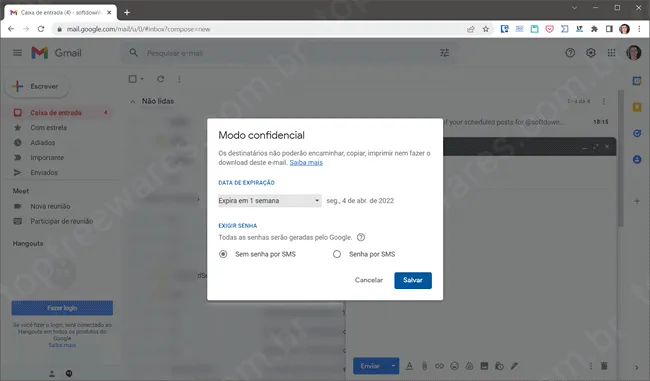Viewport: 650px width, 381px height.
Task: Click 'Cancelar' in confidential dialog
Action: point(369,280)
